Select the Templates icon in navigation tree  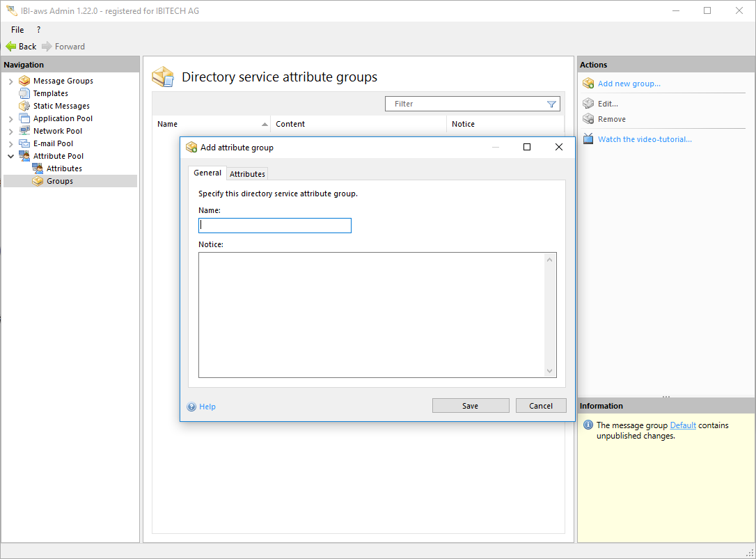coord(24,93)
